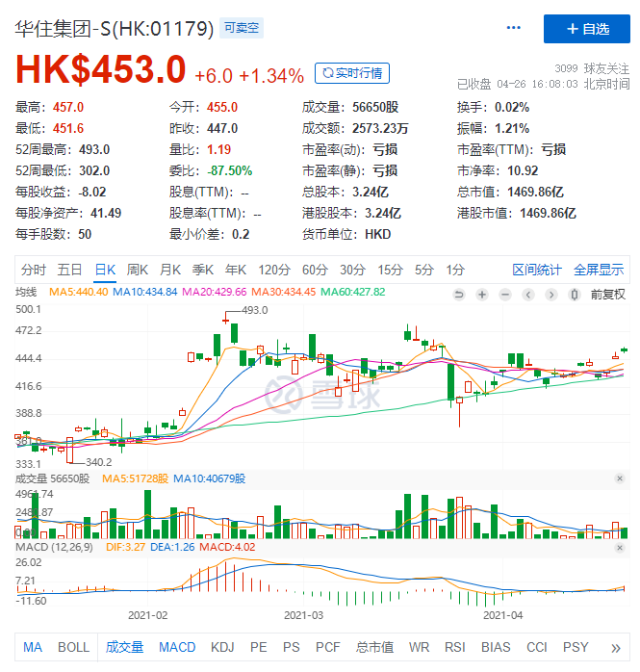This screenshot has height=672, width=640.
Task: Enable the PS indicator
Action: (292, 647)
